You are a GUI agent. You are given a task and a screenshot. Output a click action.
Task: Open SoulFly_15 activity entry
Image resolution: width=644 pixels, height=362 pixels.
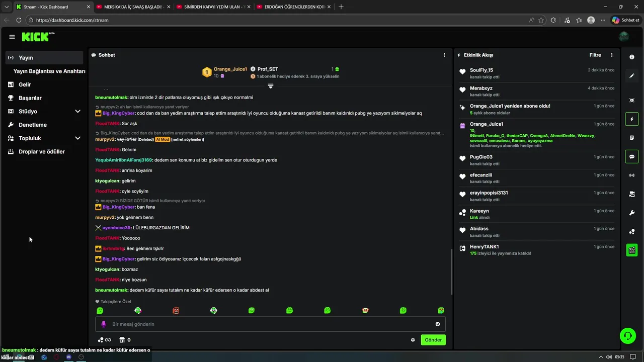click(536, 73)
